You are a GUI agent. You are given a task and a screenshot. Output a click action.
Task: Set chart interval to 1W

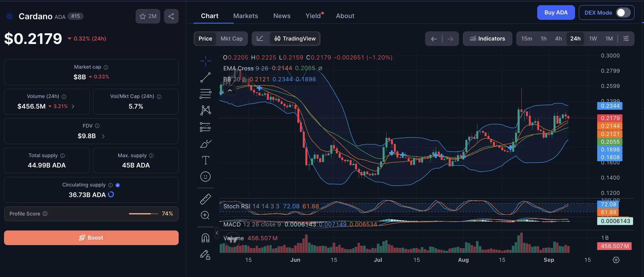593,39
